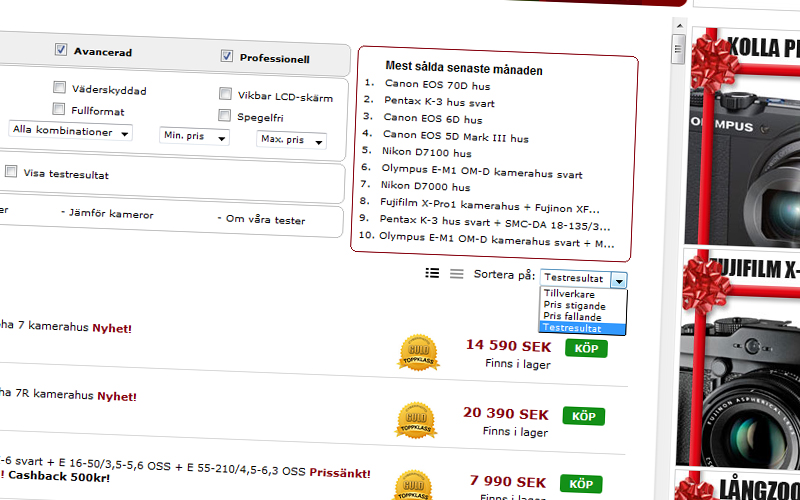Open Pentax K-3 hus svart + SMC-DA 18-135 entry

pos(495,223)
